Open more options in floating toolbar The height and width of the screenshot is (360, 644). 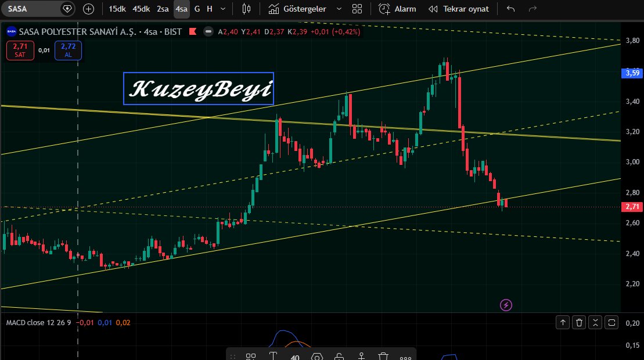point(405,357)
